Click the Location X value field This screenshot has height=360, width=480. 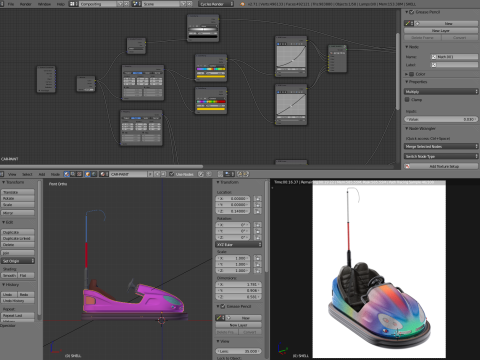pos(233,198)
